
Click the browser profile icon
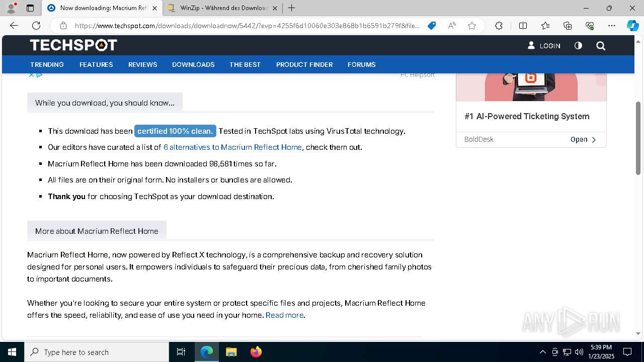[x=11, y=8]
